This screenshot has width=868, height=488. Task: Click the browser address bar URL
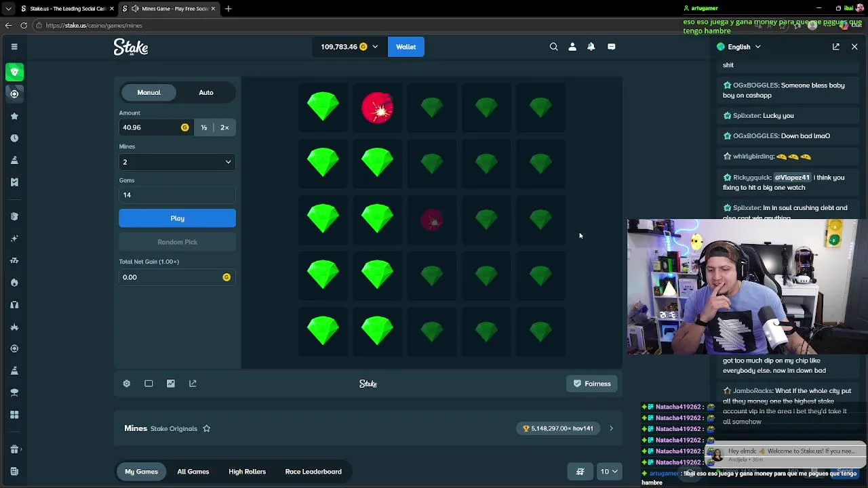(94, 25)
